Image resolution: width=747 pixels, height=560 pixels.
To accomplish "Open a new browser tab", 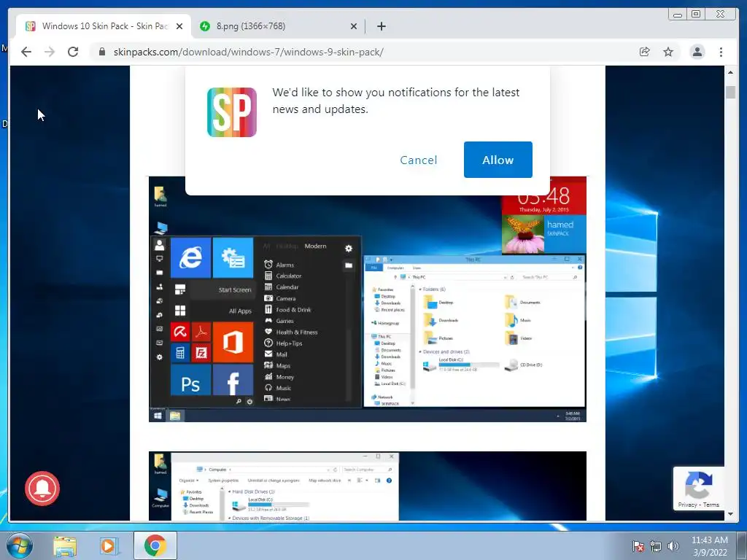I will 381,26.
